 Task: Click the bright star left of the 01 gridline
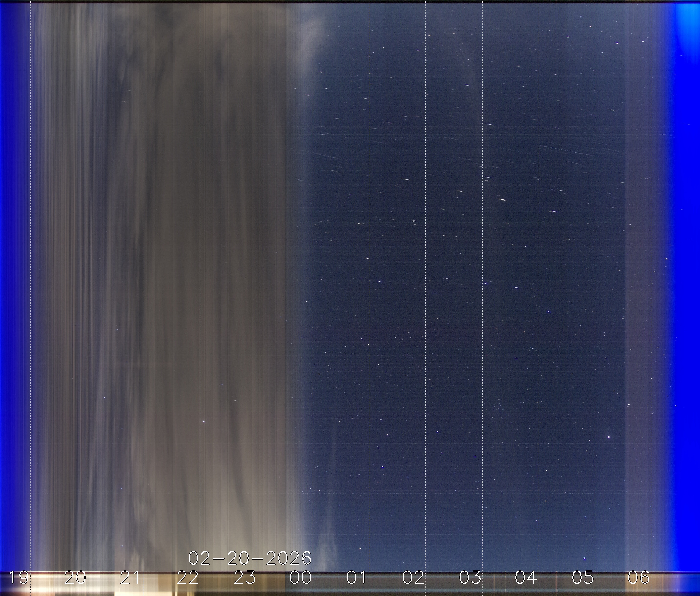367,258
